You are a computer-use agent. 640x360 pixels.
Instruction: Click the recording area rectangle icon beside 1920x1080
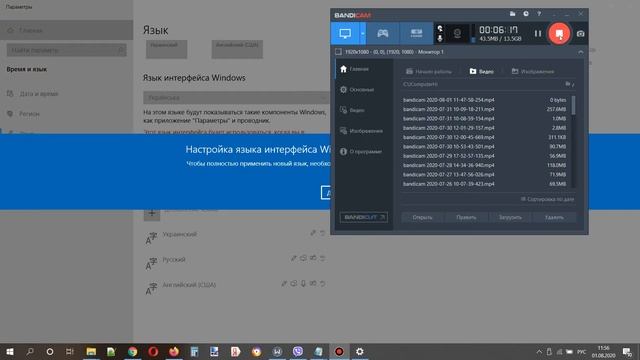[338, 52]
